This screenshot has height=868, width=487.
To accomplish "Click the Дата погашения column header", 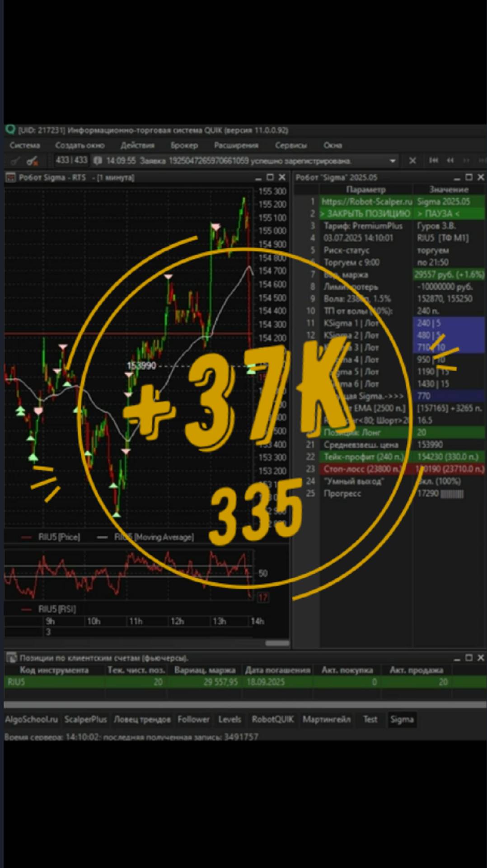I will pos(277,670).
